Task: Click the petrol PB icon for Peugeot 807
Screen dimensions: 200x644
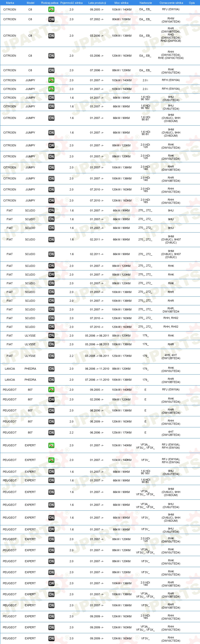Action: coord(51,390)
